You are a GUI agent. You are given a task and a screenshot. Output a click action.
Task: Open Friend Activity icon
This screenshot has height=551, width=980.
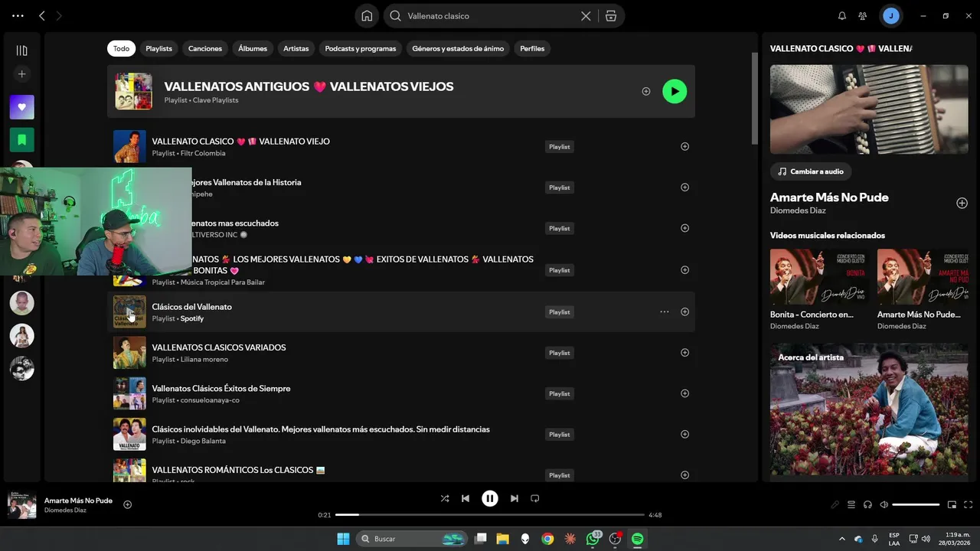coord(863,16)
